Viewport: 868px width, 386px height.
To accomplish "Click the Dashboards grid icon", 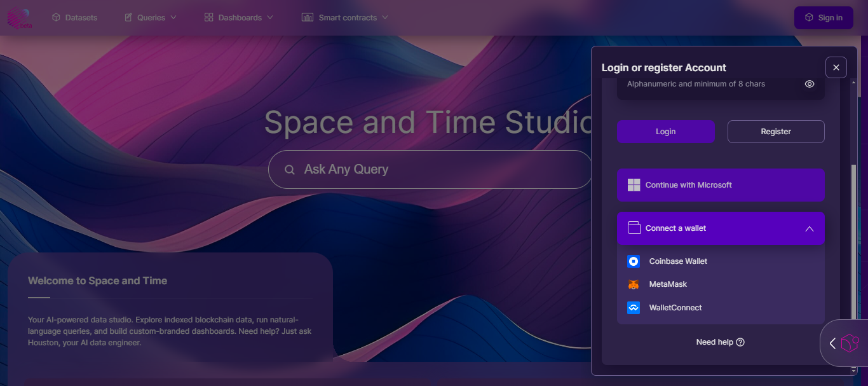I will coord(208,18).
